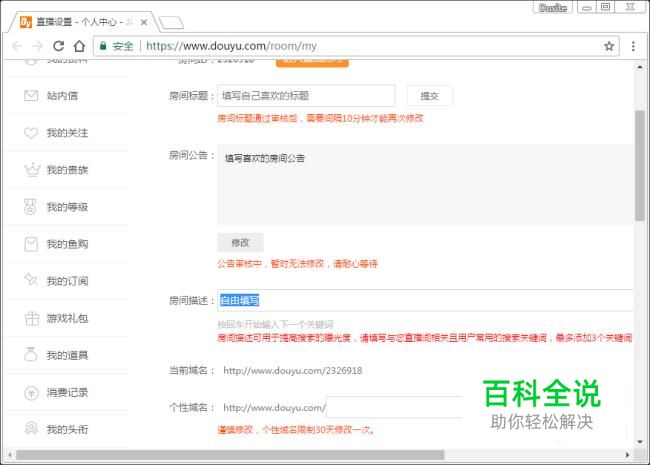The height and width of the screenshot is (465, 650).
Task: Click the 房间描述 input field
Action: pyautogui.click(x=425, y=300)
